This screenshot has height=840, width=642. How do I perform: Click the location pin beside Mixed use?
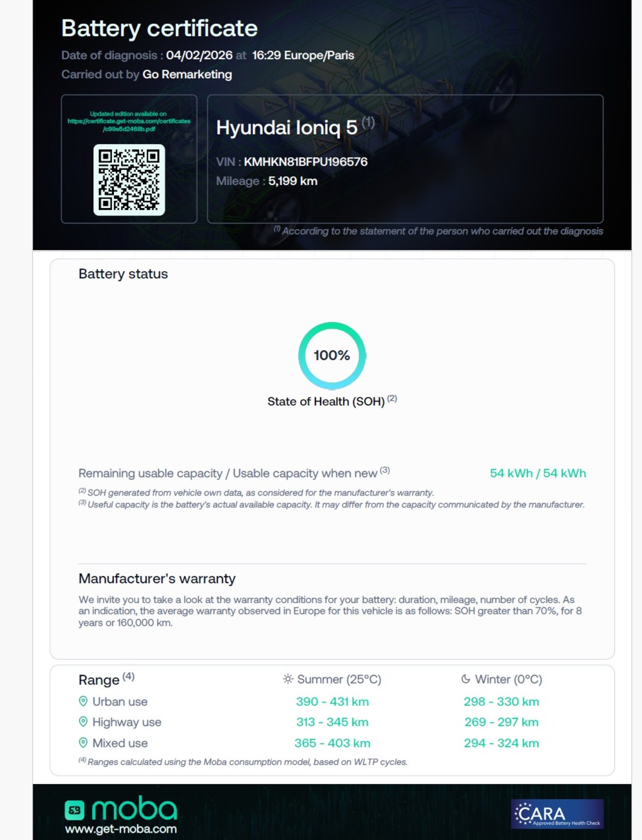(x=83, y=743)
